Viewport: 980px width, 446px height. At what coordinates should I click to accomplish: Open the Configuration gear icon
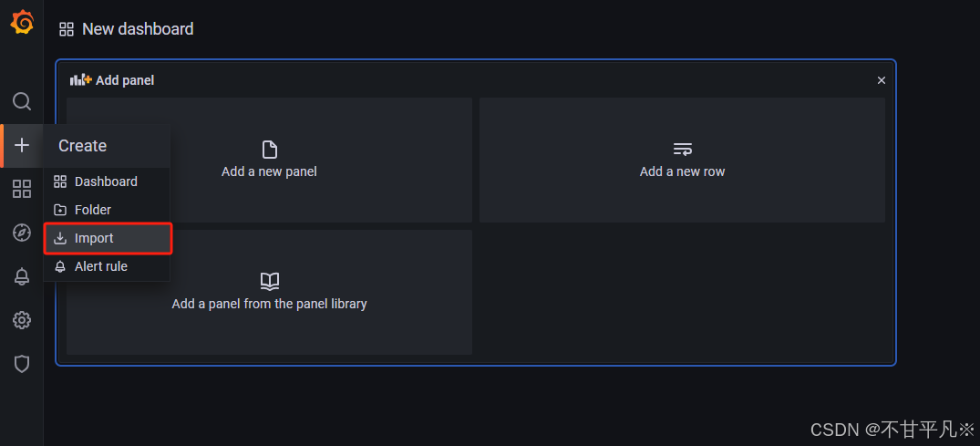coord(22,320)
